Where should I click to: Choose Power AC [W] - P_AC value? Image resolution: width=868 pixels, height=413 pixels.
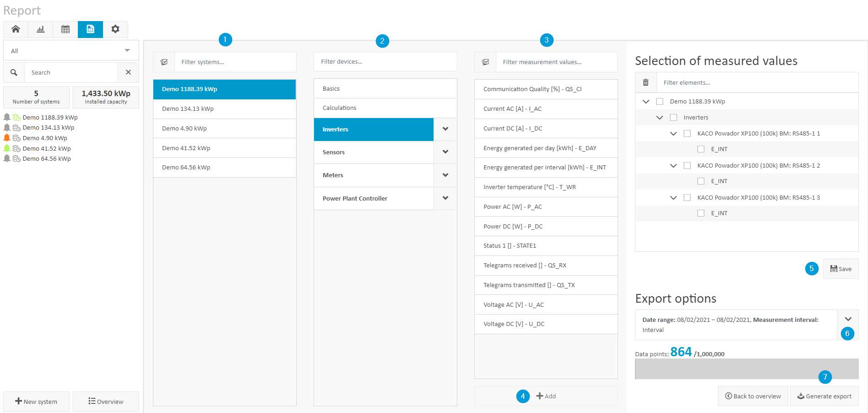[x=546, y=206]
